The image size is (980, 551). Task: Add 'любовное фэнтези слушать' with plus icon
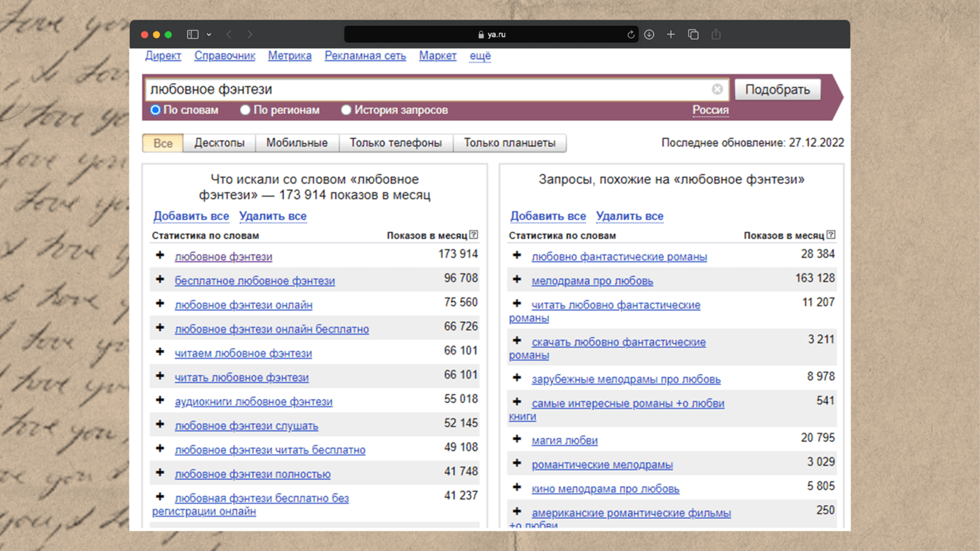tap(160, 425)
